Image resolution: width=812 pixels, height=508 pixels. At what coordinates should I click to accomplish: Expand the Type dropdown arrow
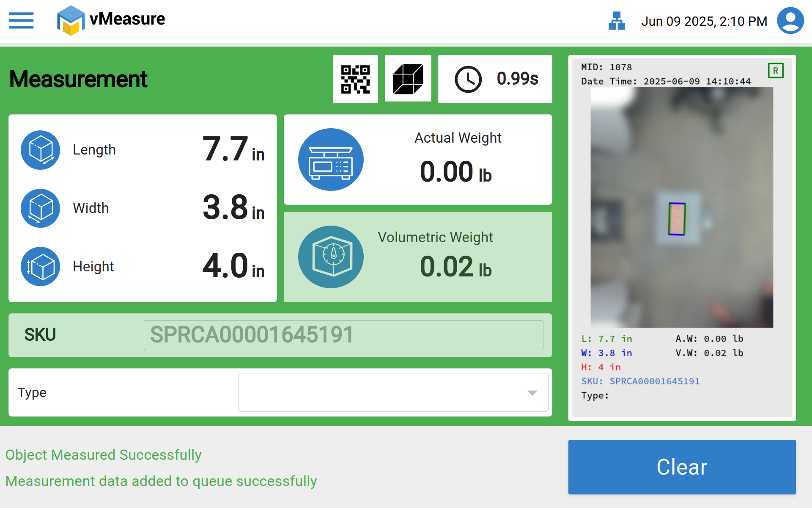coord(532,393)
